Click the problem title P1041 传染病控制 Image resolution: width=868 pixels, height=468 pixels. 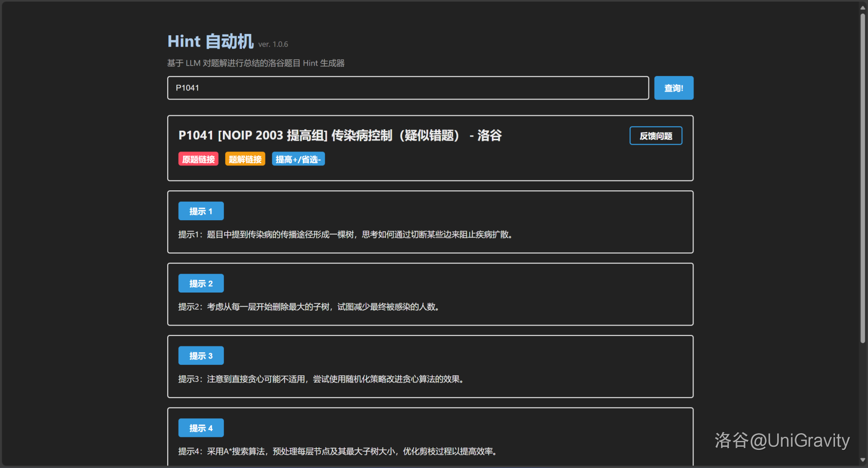340,135
